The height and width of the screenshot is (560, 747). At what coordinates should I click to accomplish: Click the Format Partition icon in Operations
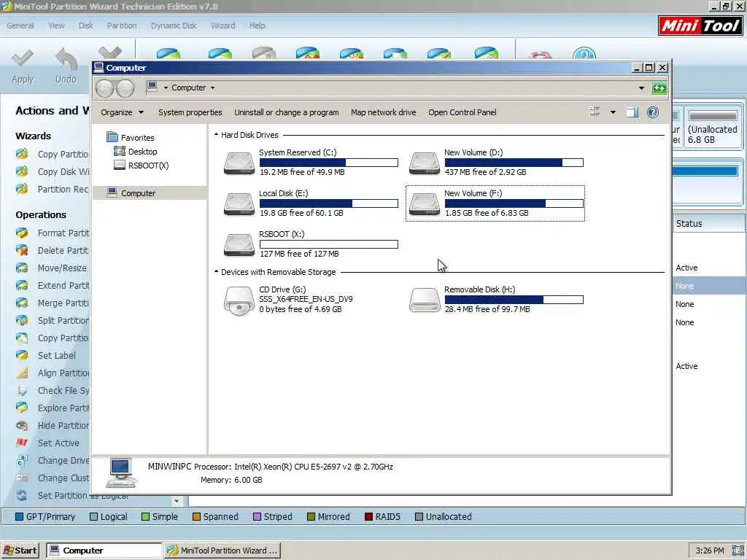[x=22, y=233]
